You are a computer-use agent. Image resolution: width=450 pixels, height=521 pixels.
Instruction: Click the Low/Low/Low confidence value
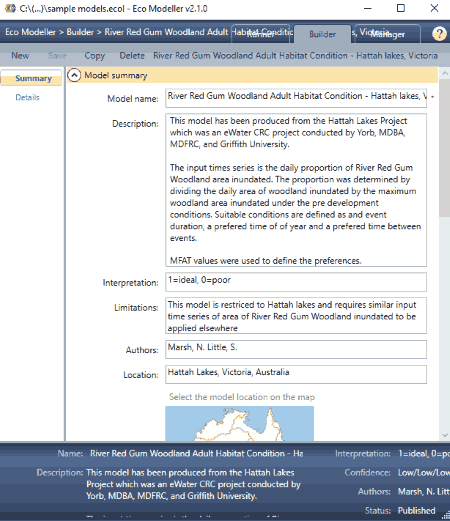pyautogui.click(x=423, y=472)
